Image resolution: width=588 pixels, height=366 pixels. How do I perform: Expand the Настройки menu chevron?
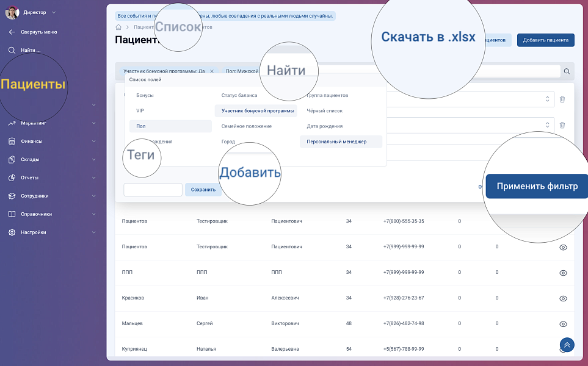pyautogui.click(x=93, y=232)
